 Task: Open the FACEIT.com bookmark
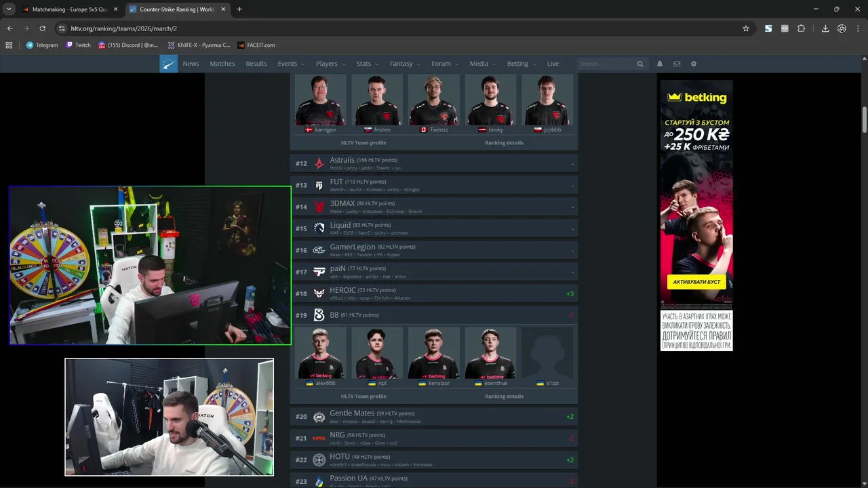coord(256,45)
